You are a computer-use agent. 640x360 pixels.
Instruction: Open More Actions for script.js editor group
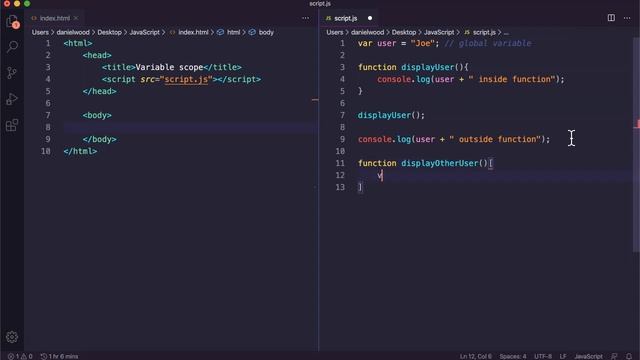[627, 18]
